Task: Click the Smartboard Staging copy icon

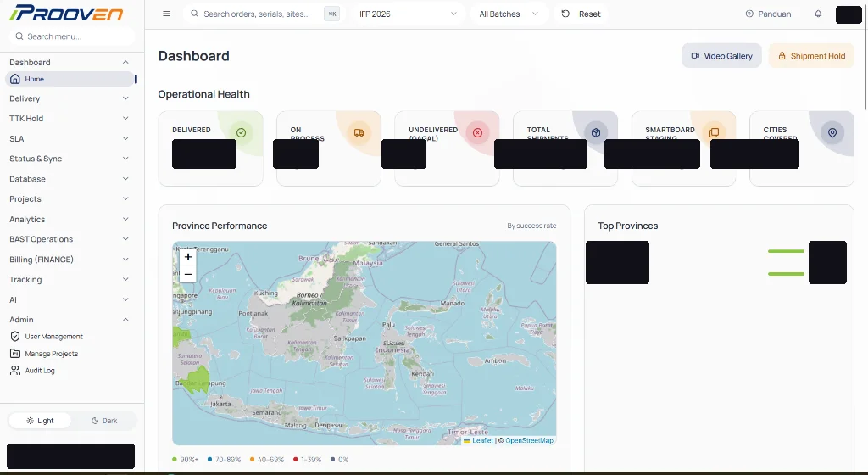Action: pos(714,132)
